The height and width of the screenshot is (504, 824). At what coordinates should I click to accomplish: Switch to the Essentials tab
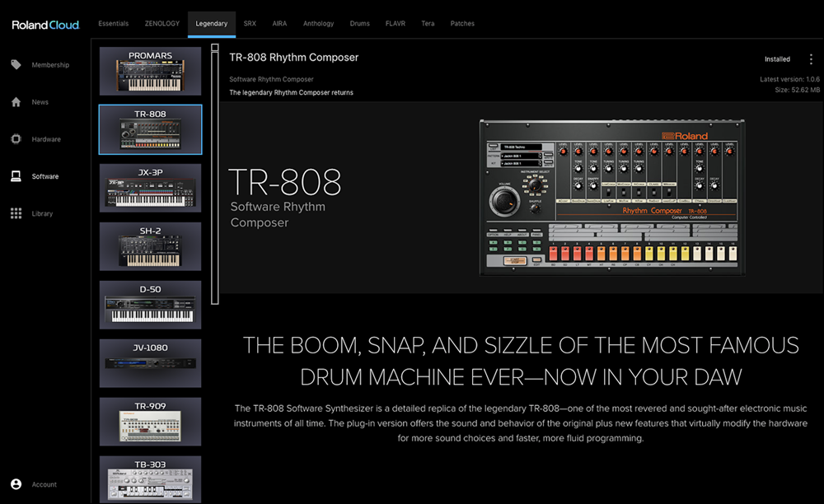pos(114,24)
